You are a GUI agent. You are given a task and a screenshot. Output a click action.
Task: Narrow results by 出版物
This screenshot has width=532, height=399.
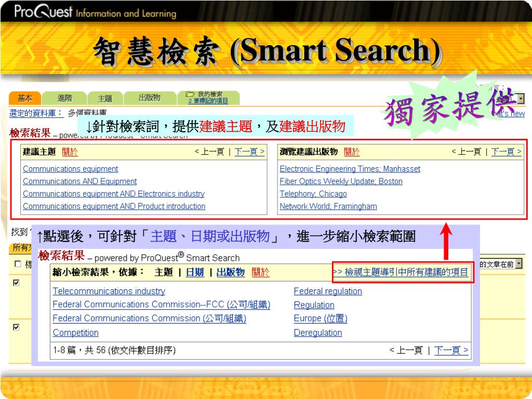(x=230, y=272)
